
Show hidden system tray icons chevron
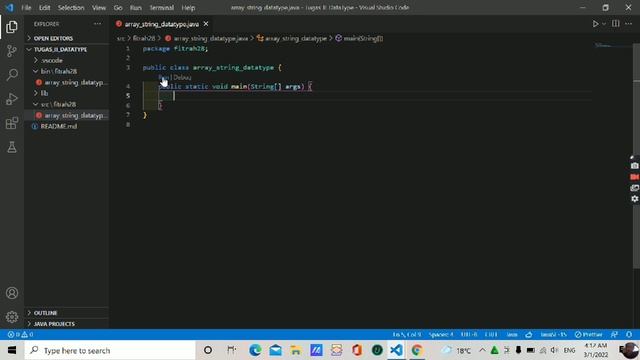(x=482, y=350)
